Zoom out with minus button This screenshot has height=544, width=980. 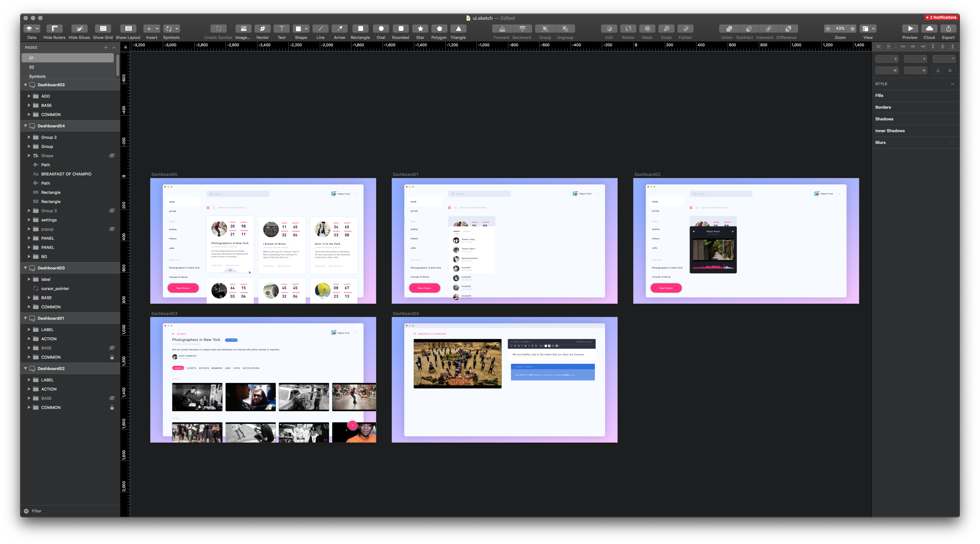coord(828,29)
